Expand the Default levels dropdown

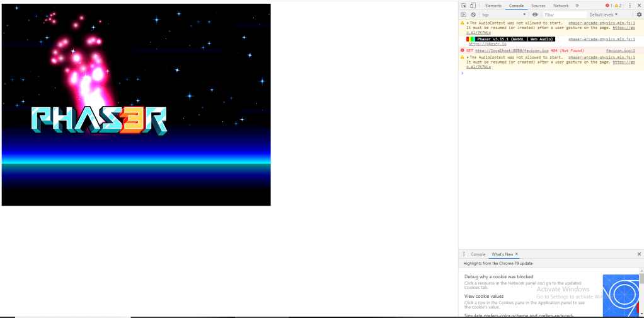coord(603,15)
